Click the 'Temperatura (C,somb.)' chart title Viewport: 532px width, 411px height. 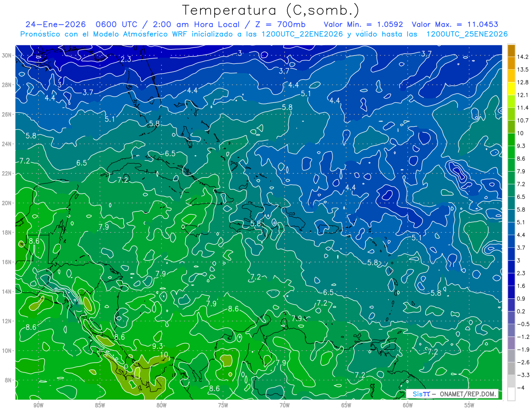271,11
